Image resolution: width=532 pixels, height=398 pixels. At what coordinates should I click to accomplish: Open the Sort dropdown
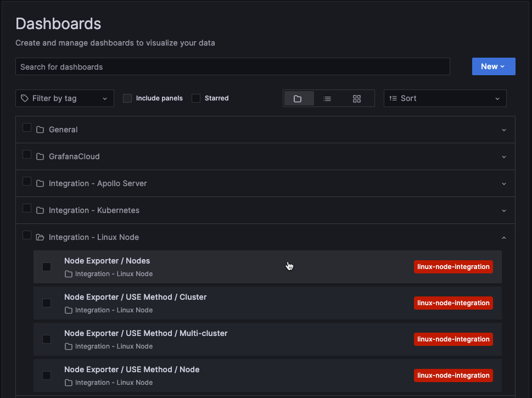point(445,98)
